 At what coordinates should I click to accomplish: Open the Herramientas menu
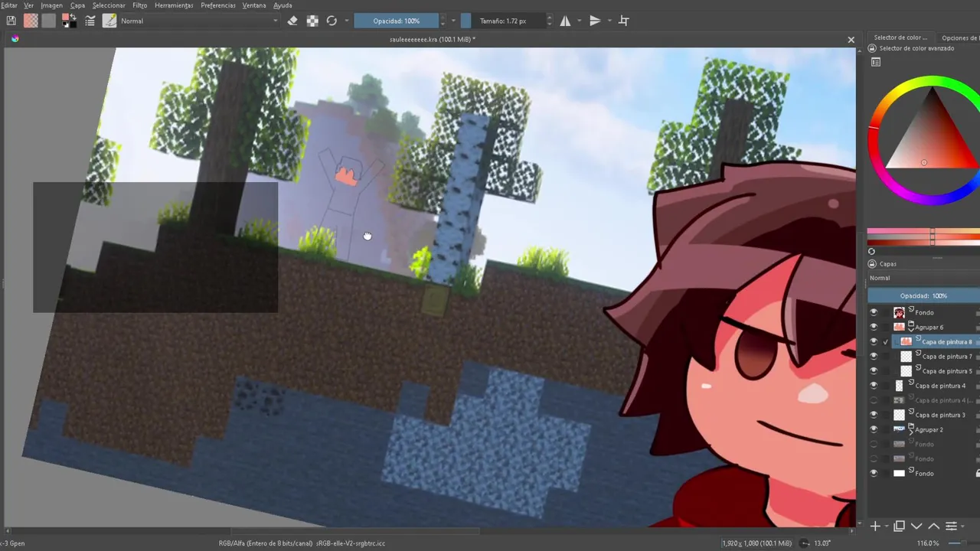click(x=174, y=5)
